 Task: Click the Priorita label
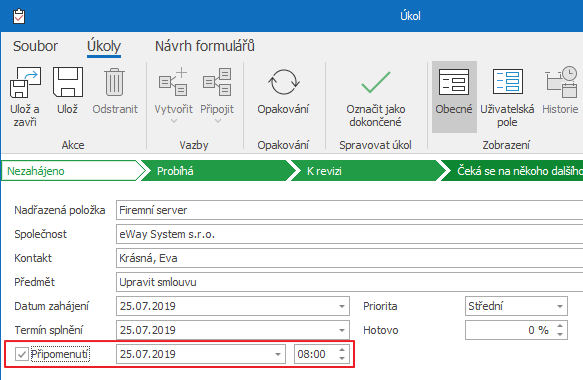(380, 306)
